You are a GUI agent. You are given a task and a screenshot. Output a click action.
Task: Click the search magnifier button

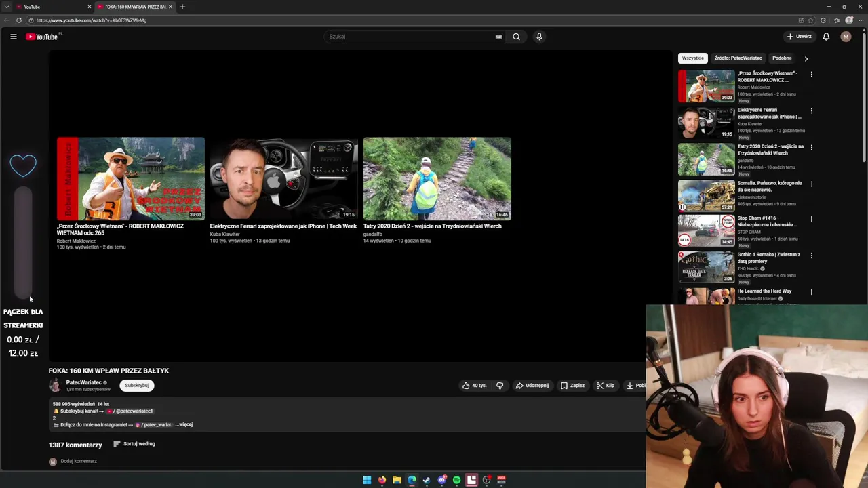(516, 37)
